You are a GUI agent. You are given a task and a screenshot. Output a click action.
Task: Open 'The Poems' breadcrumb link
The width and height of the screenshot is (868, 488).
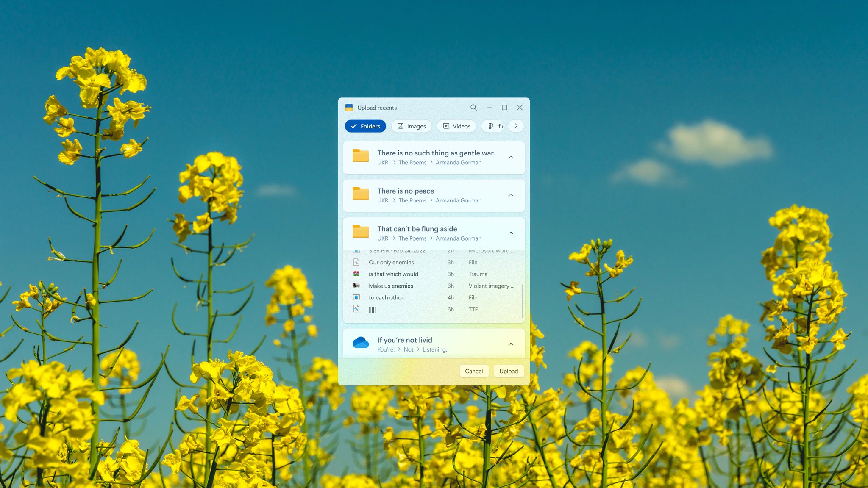pos(412,162)
